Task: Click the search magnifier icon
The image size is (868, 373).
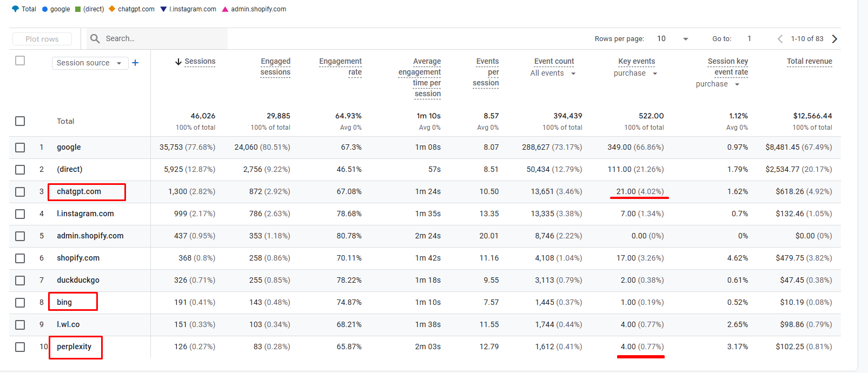Action: pos(95,38)
